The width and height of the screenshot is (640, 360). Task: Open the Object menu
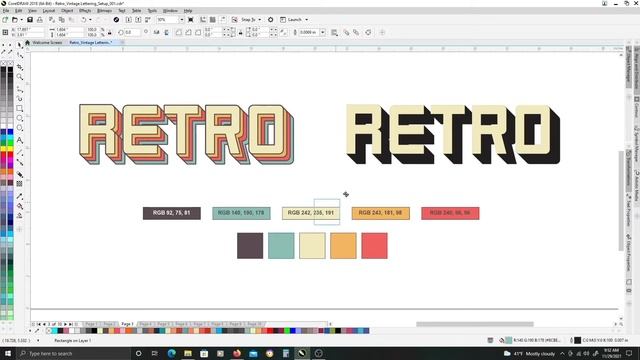coord(67,11)
